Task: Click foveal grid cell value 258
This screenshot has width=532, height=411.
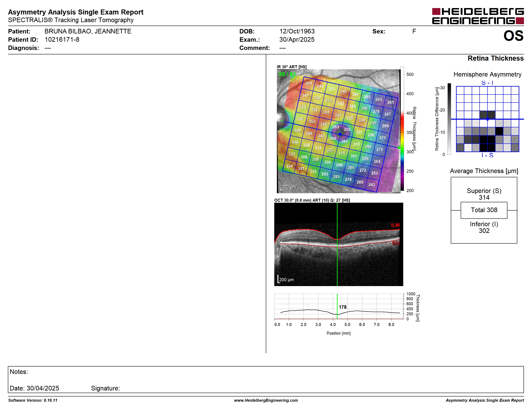Action: point(347,130)
